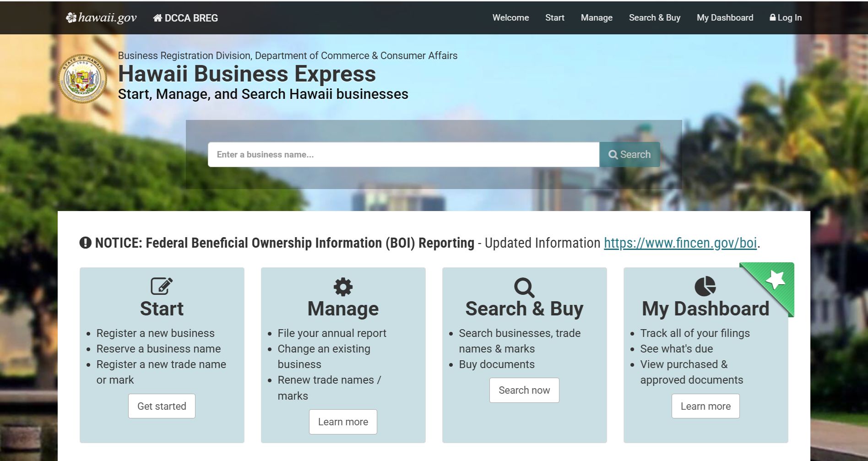Click Get started under the Start card
Image resolution: width=868 pixels, height=461 pixels.
click(x=161, y=406)
